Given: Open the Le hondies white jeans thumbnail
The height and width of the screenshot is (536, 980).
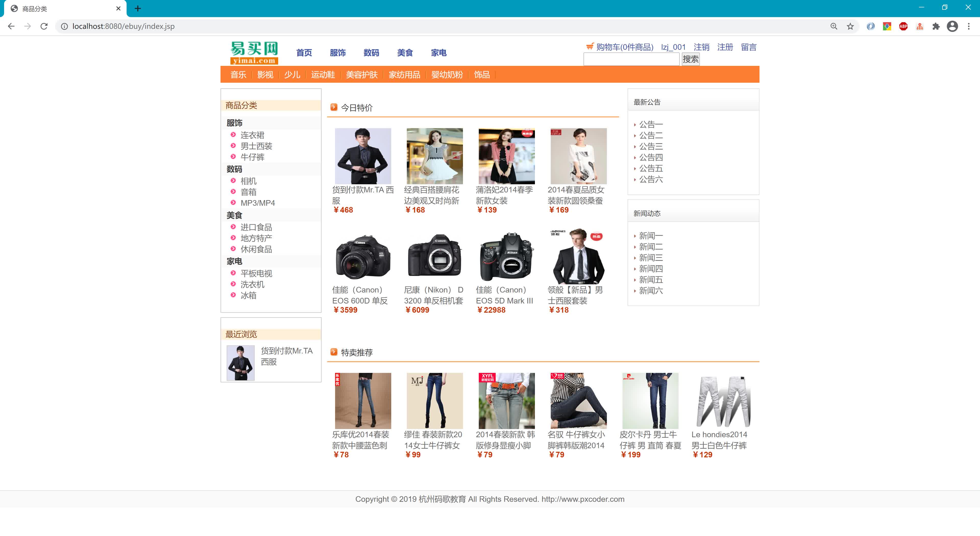Looking at the screenshot, I should tap(722, 401).
